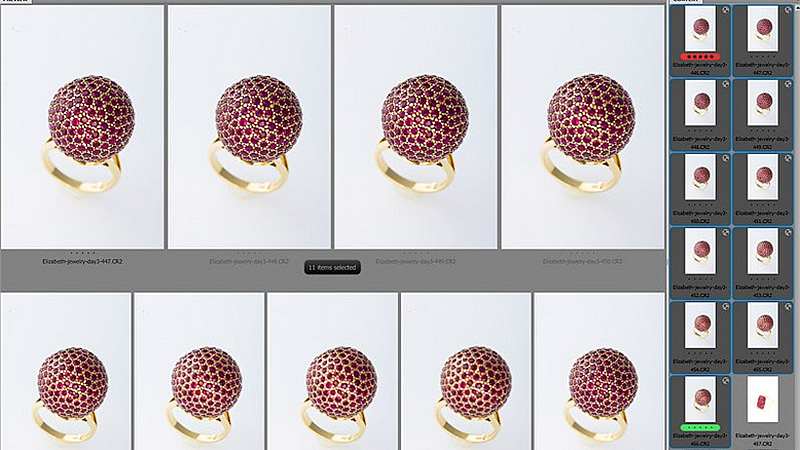Click the badge icon on the 454.CR2 thumbnail
This screenshot has width=800, height=450.
tap(726, 307)
